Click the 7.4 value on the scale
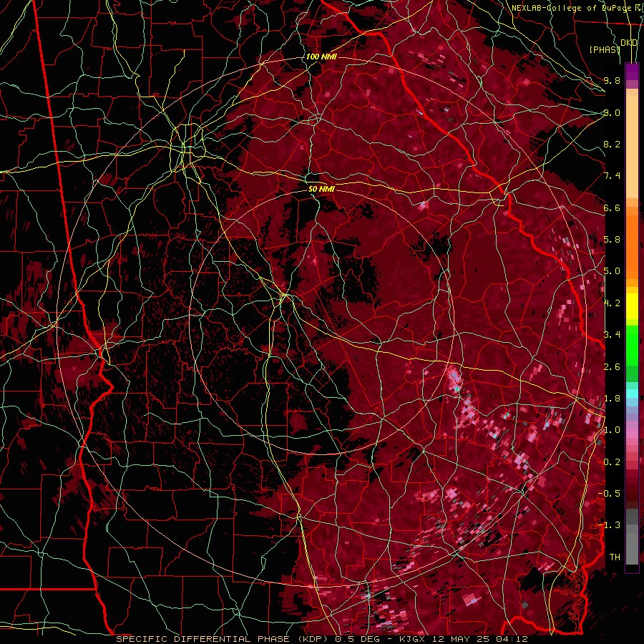The image size is (644, 644). point(612,176)
